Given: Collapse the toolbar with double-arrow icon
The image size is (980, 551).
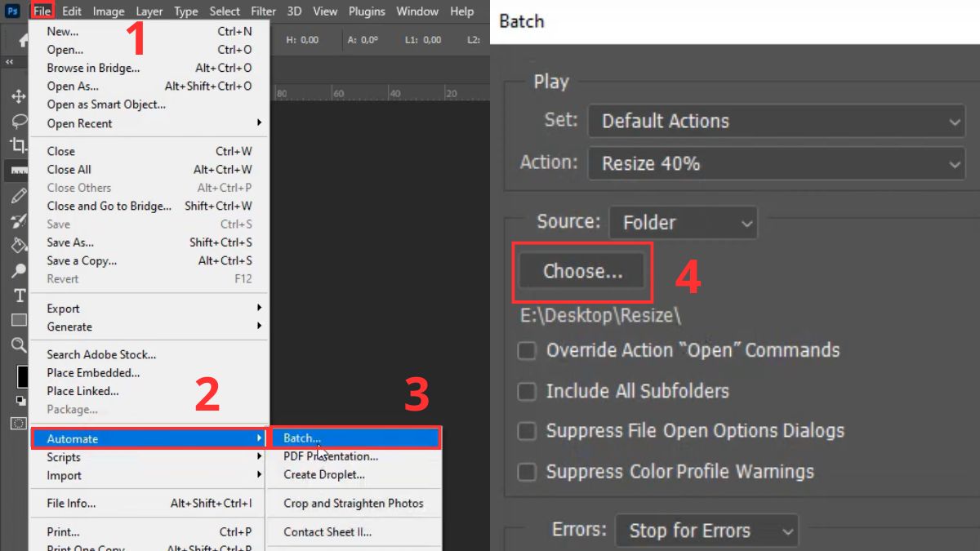Looking at the screenshot, I should pyautogui.click(x=10, y=62).
